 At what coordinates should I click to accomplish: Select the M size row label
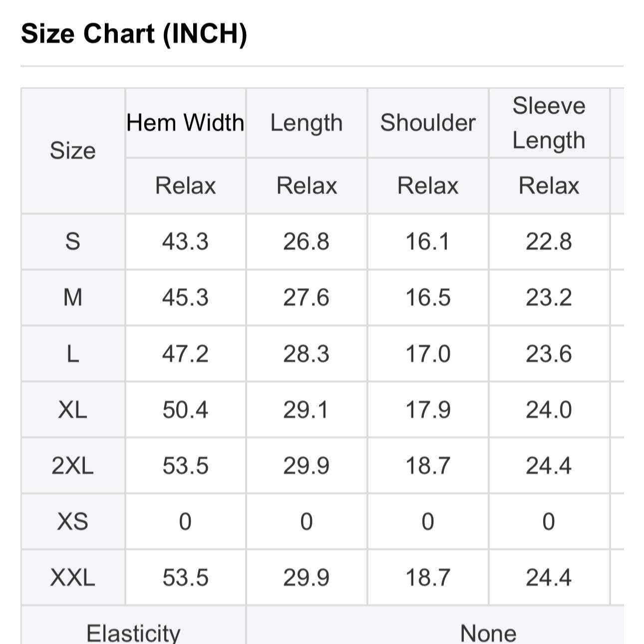tap(73, 298)
